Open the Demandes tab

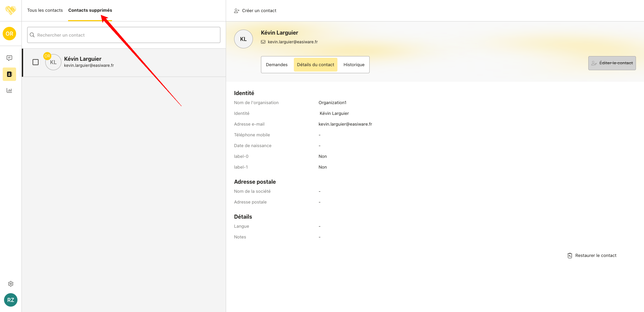click(x=276, y=65)
